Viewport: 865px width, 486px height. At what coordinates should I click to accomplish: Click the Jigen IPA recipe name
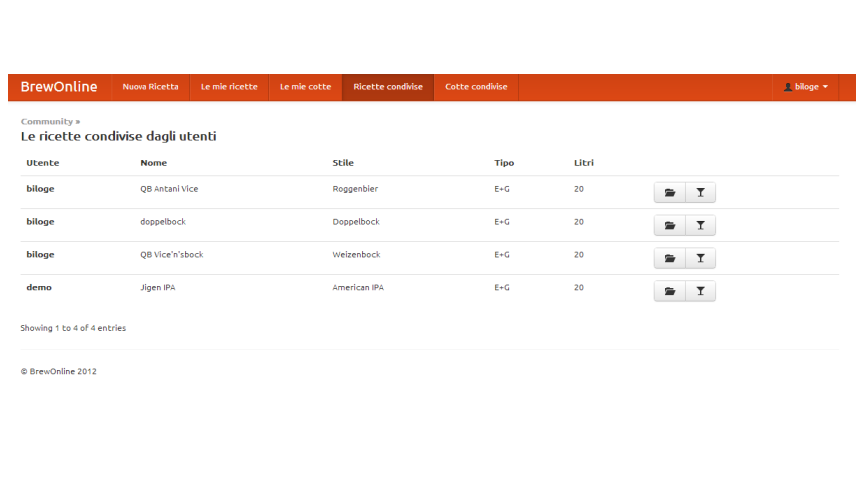(157, 287)
